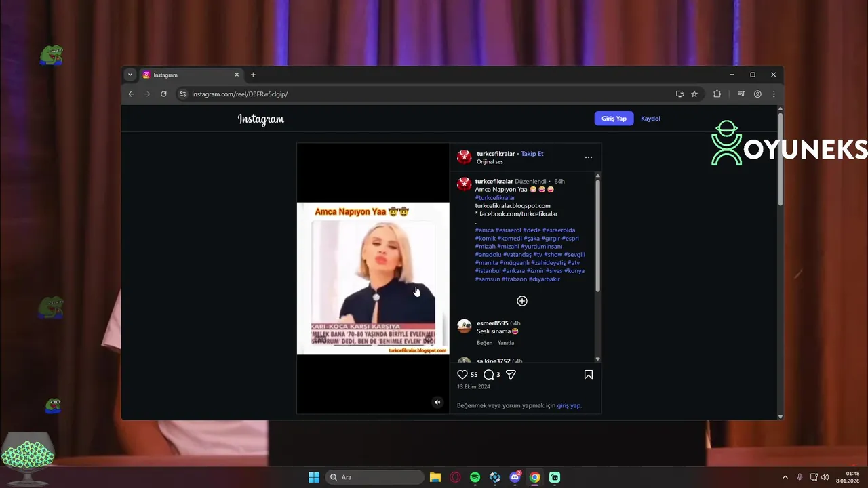
Task: Open the Windows Start menu
Action: coord(314,477)
